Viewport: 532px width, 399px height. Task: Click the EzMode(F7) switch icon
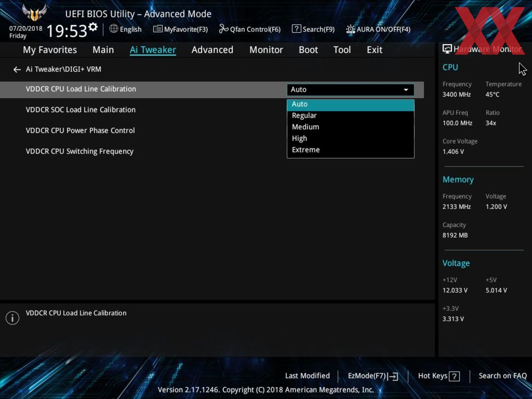[393, 376]
